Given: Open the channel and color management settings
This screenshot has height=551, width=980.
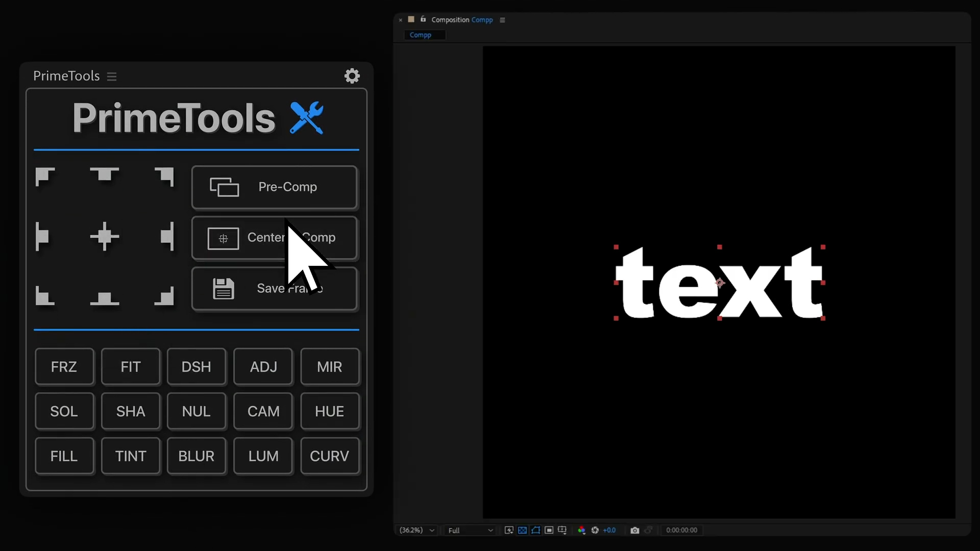Looking at the screenshot, I should pyautogui.click(x=581, y=531).
